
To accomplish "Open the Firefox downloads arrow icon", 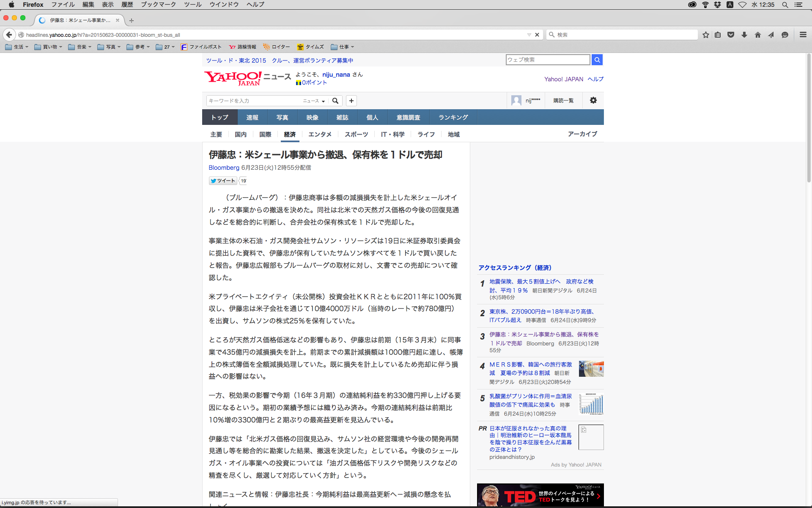I will click(744, 35).
